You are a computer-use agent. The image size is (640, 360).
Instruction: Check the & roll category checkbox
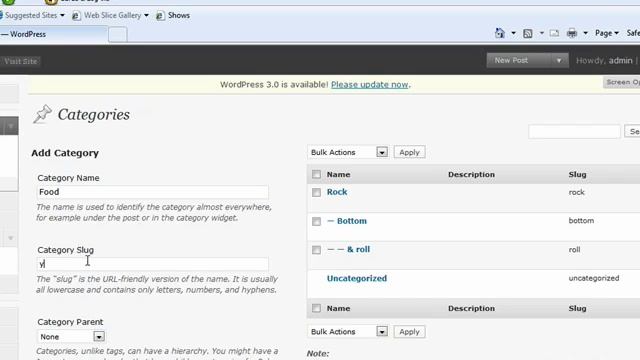pyautogui.click(x=316, y=250)
